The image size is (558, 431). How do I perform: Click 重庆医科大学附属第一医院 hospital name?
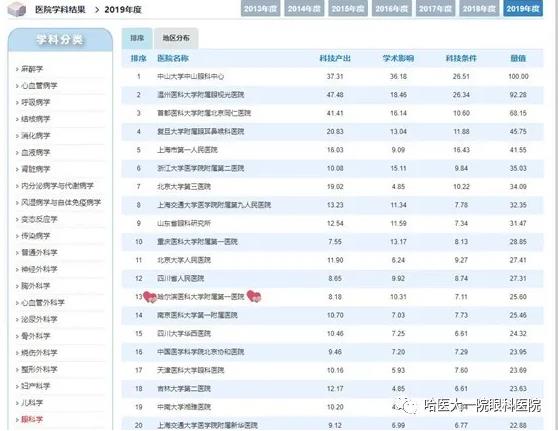[x=197, y=242]
